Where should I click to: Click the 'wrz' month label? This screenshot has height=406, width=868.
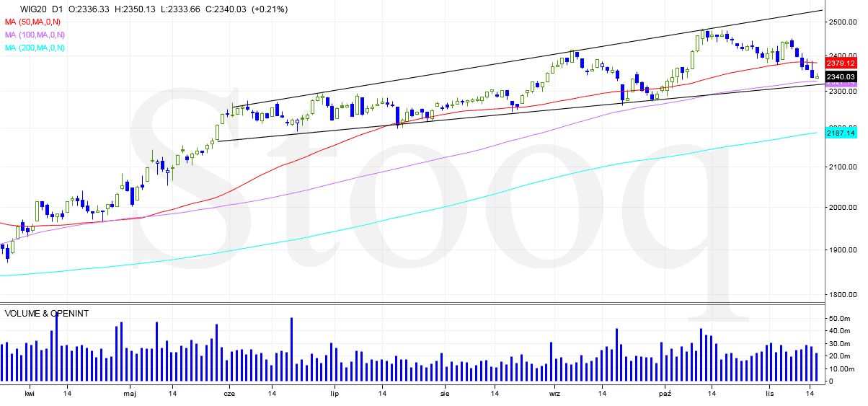555,394
